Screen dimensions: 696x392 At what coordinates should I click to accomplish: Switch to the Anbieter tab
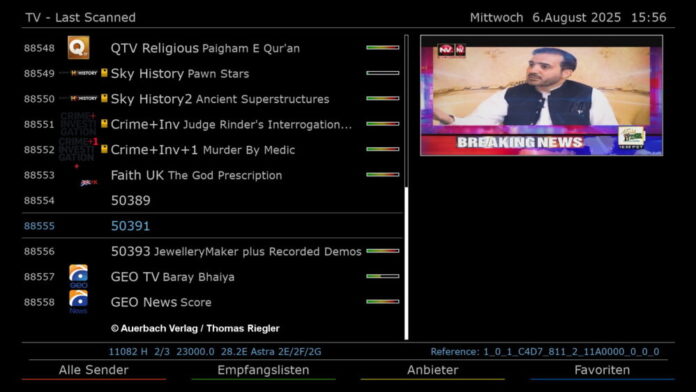(433, 370)
